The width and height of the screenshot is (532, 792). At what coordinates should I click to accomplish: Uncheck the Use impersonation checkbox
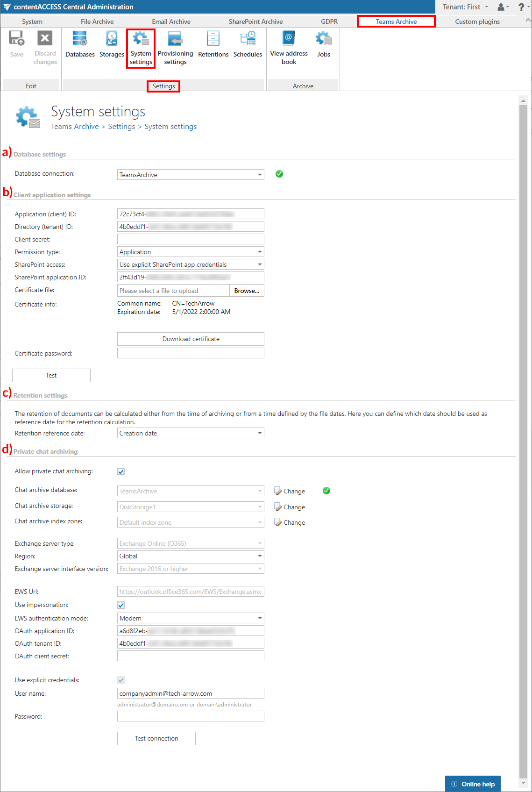click(121, 605)
